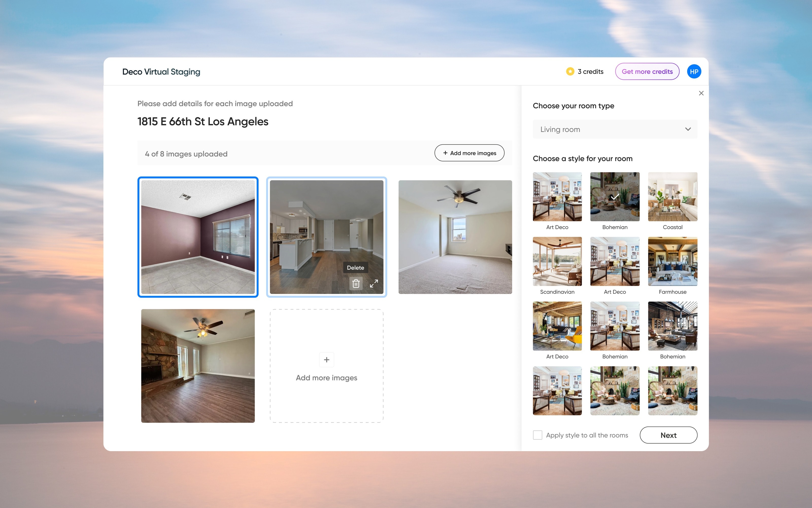Choose the Farmhouse room style
812x508 pixels.
tap(672, 261)
